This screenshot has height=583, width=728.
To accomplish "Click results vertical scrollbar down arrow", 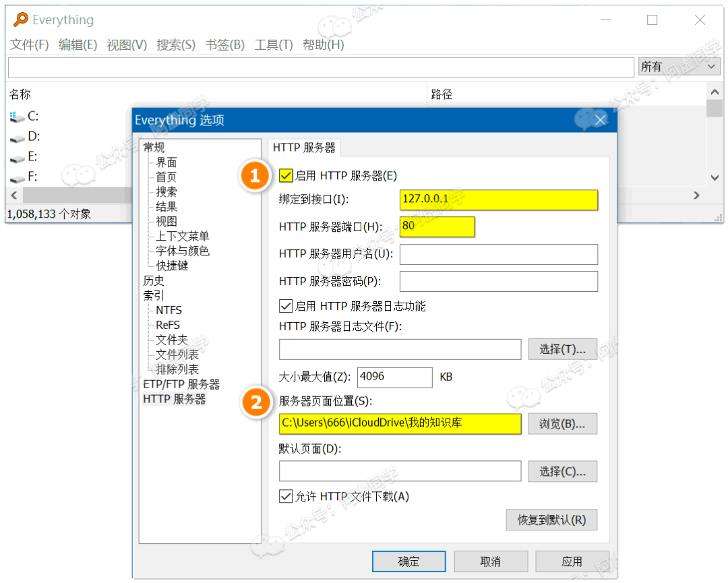I will (715, 177).
